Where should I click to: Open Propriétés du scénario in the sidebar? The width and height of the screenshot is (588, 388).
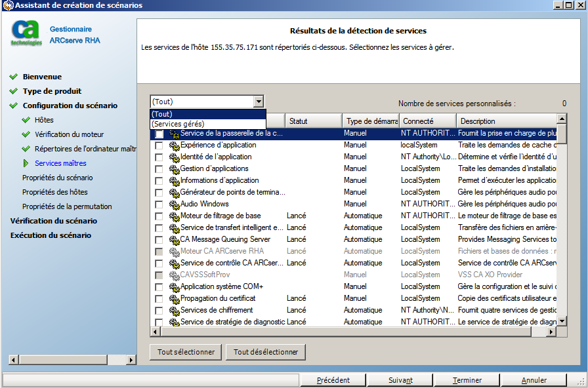click(x=57, y=178)
